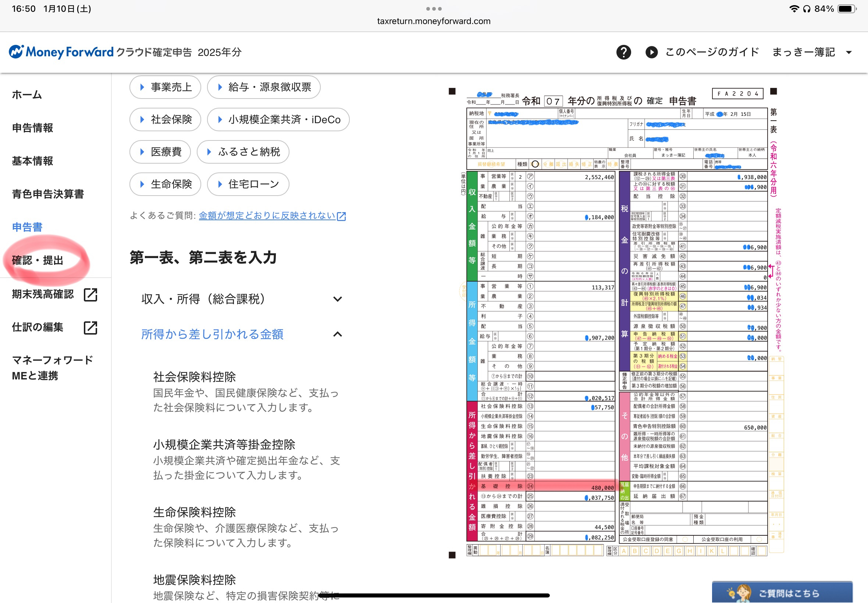
Task: Open the help question mark icon
Action: [623, 52]
